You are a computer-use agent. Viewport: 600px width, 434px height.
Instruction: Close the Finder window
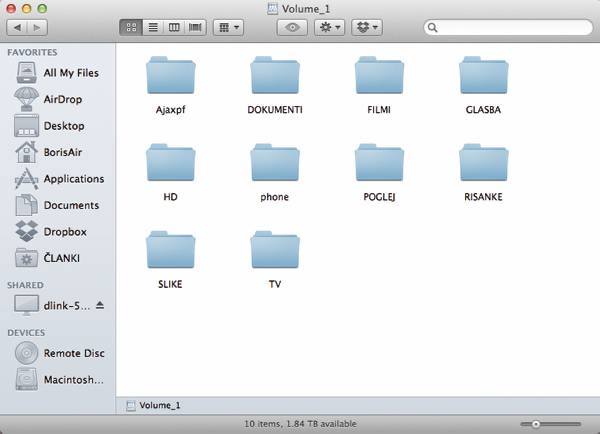coord(11,8)
